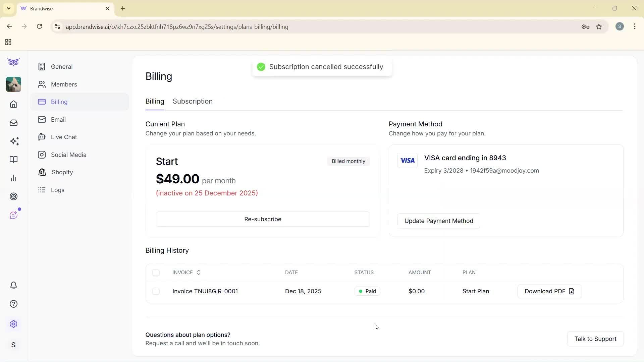
Task: Click Update Payment Method button
Action: 438,221
